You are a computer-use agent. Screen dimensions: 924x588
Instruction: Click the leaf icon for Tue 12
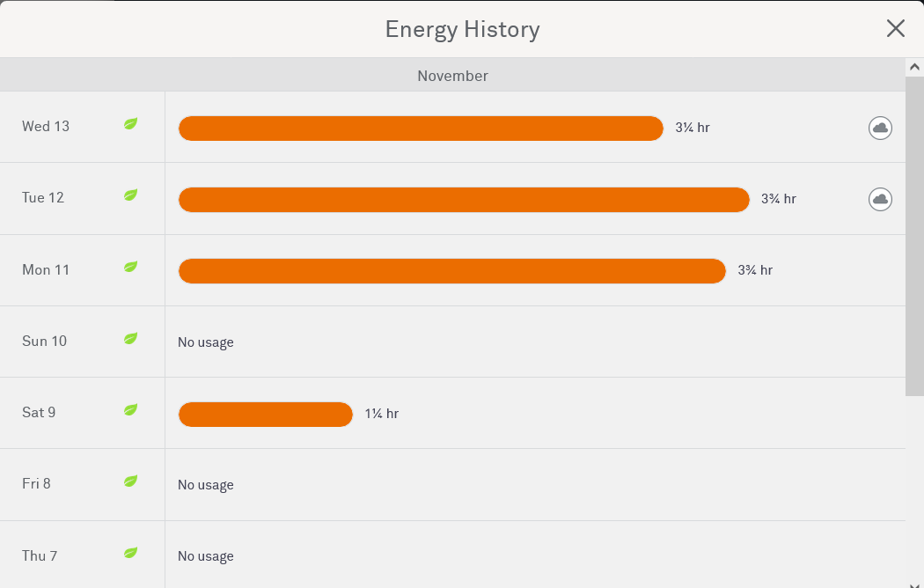pyautogui.click(x=130, y=195)
